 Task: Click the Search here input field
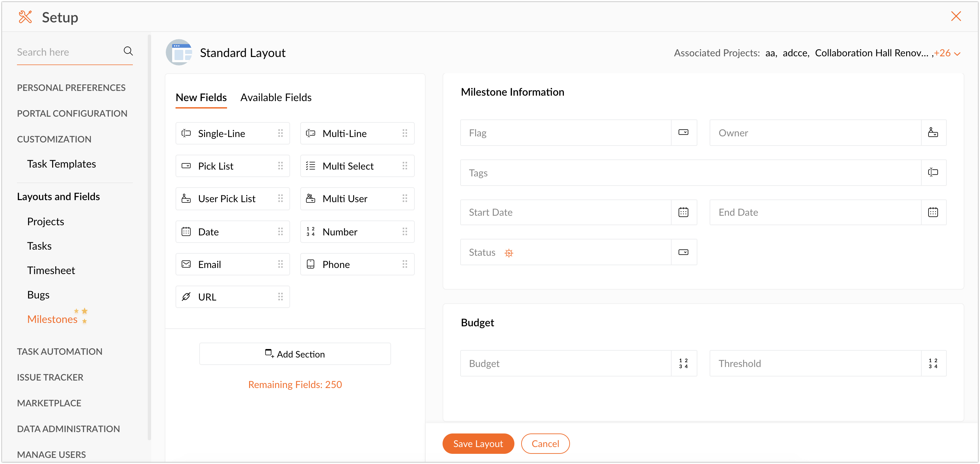pos(66,52)
